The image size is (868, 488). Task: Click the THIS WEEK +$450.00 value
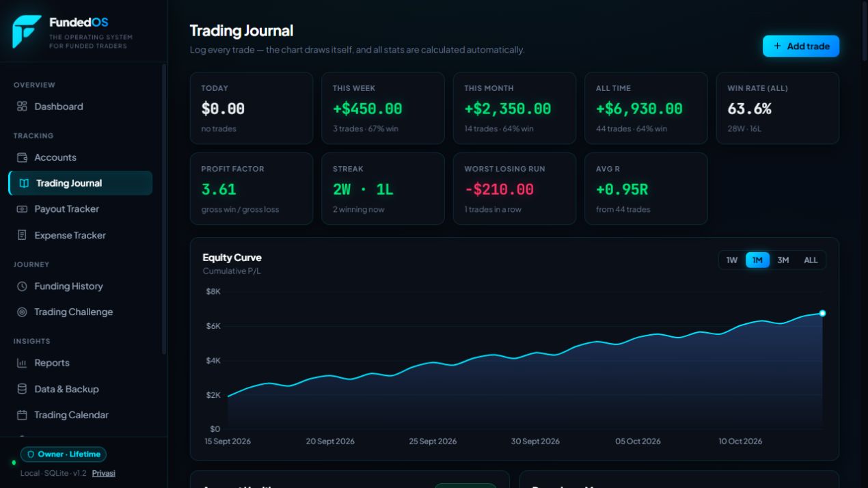(367, 109)
